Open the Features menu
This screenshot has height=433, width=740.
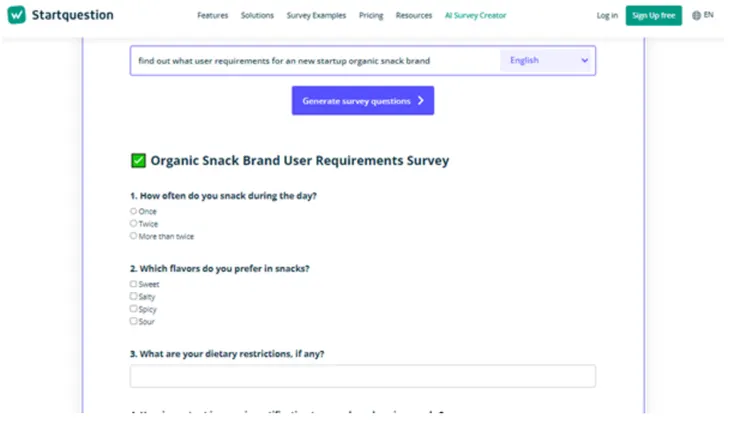point(213,16)
